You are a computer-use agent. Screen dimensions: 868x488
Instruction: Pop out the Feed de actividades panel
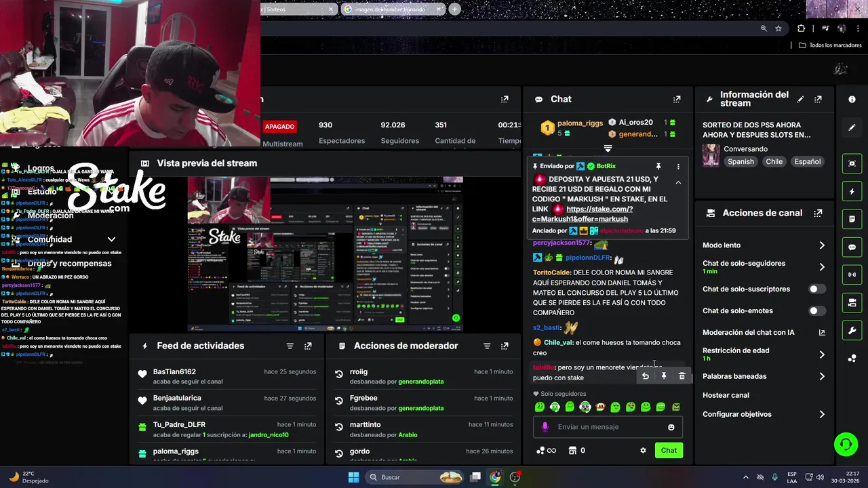[308, 346]
